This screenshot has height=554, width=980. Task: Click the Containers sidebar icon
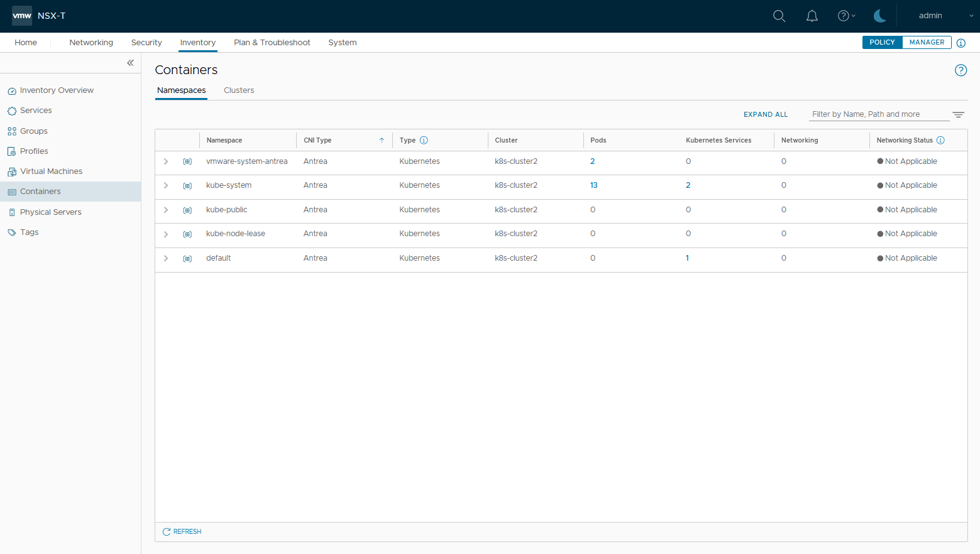point(12,192)
